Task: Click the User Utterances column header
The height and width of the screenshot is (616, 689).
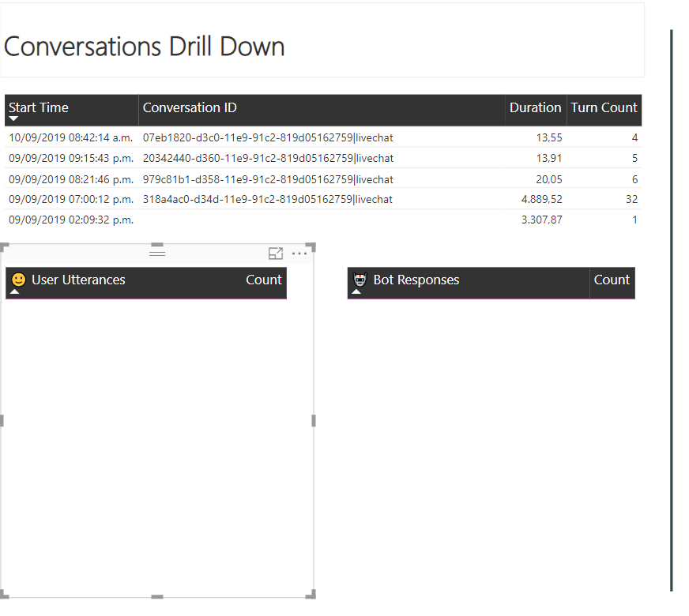Action: tap(78, 280)
